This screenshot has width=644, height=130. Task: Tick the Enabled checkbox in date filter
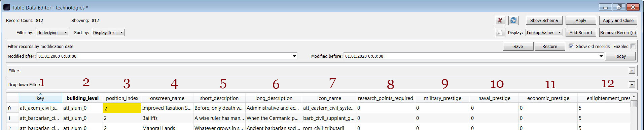(x=633, y=46)
